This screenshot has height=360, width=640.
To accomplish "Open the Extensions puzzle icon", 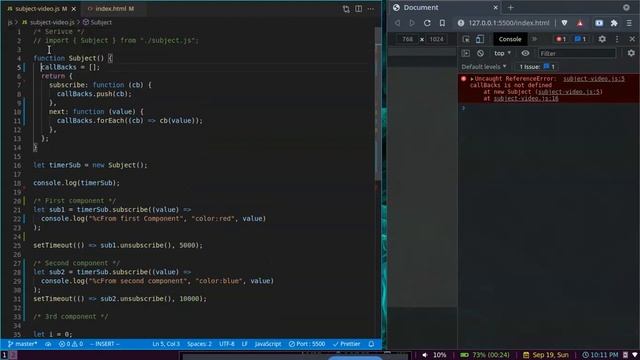I will 614,23.
